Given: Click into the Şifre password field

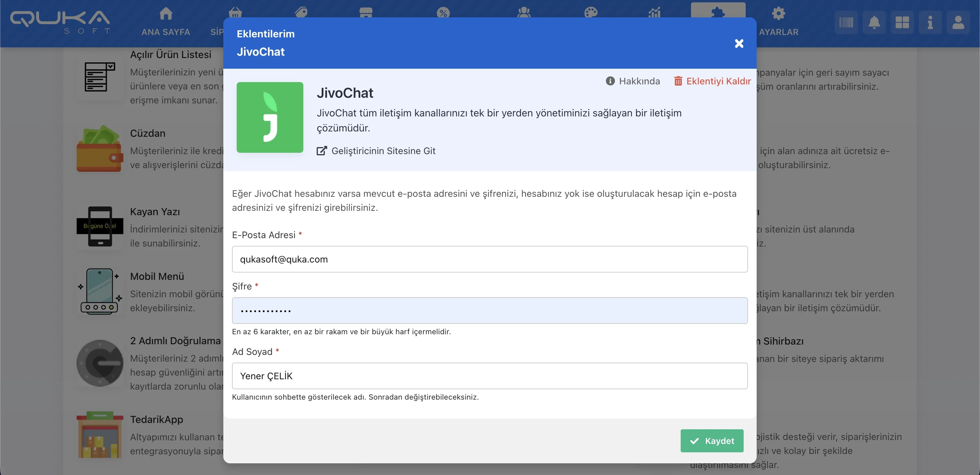Looking at the screenshot, I should click(x=490, y=311).
